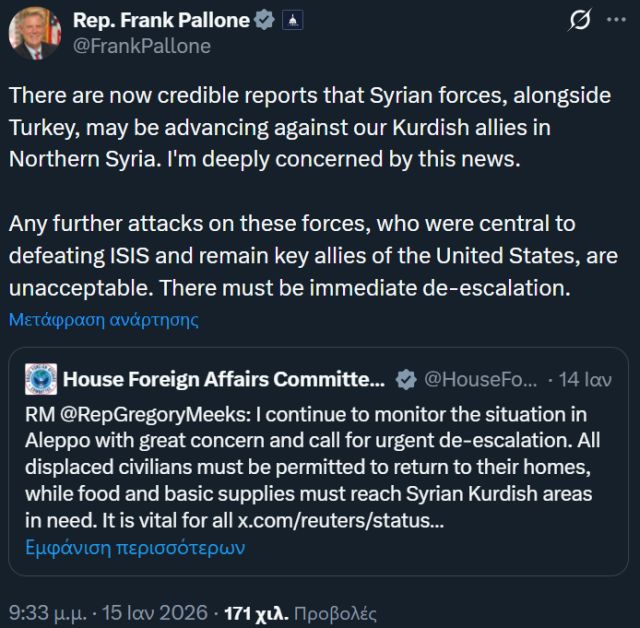Open the quoted post about Aleppo
The image size is (640, 628).
(x=320, y=468)
